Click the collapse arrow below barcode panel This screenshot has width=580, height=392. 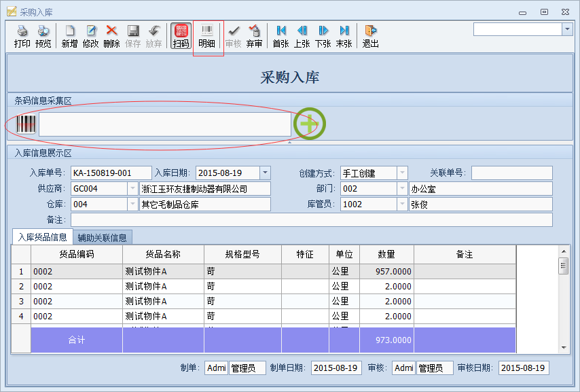pyautogui.click(x=289, y=142)
